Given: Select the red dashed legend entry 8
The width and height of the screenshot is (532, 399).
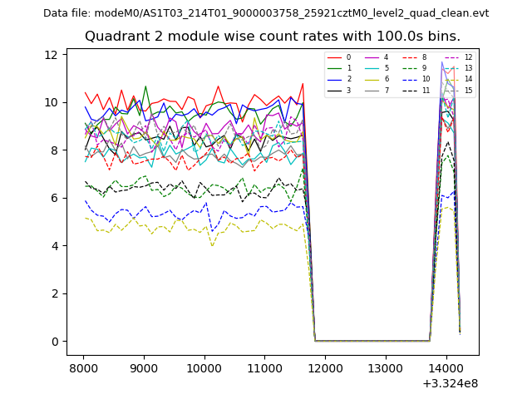Looking at the screenshot, I should coord(411,57).
